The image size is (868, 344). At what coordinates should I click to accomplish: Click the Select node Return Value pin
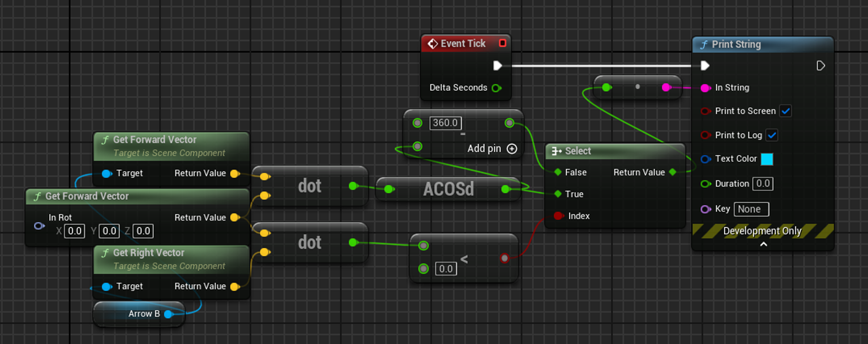tap(673, 172)
